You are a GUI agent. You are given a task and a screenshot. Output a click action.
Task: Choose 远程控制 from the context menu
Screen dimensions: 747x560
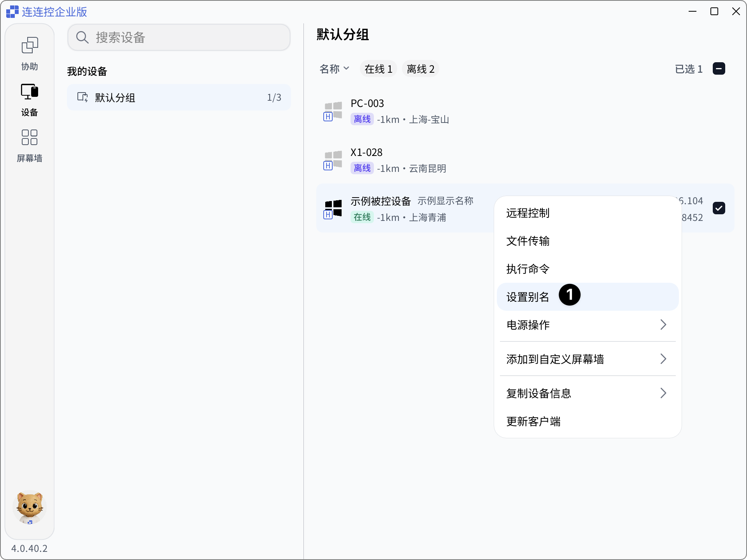[x=587, y=213]
